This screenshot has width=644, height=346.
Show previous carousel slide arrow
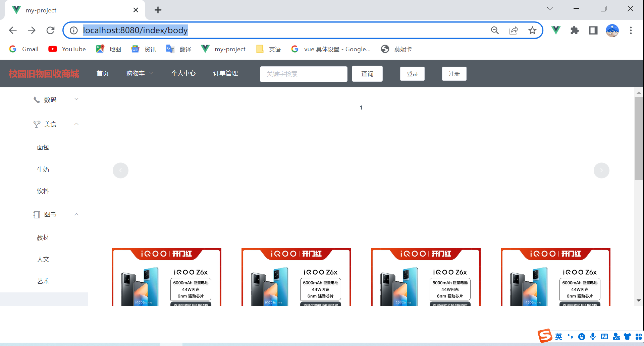coord(120,170)
